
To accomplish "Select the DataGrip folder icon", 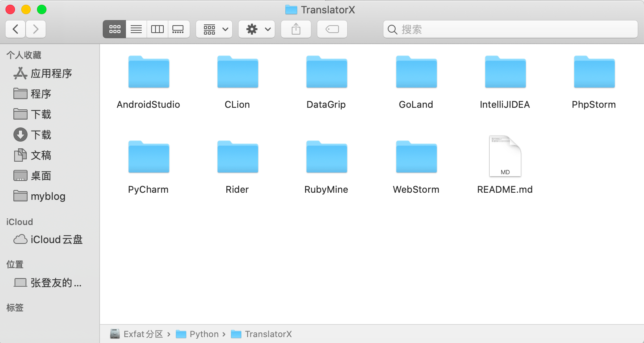I will 327,72.
